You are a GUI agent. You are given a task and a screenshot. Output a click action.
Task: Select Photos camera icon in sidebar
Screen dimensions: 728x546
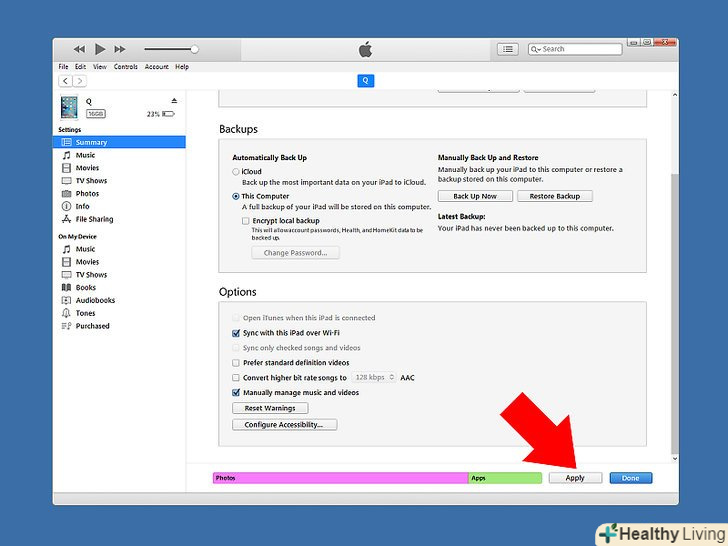[67, 194]
